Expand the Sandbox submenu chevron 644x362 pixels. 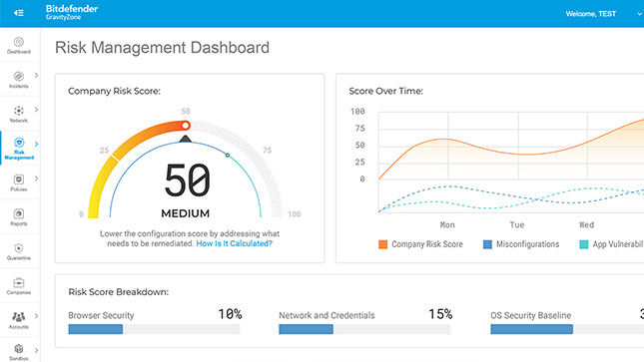coord(37,350)
